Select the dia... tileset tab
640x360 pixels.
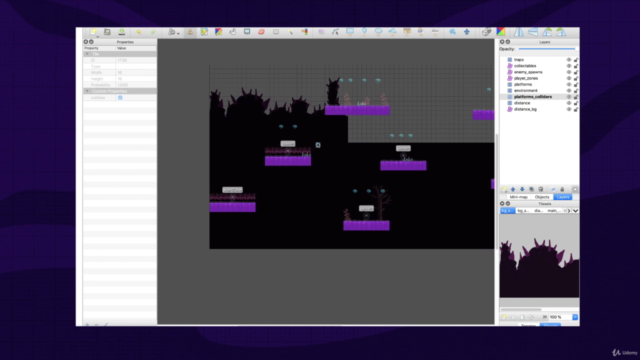pyautogui.click(x=538, y=211)
